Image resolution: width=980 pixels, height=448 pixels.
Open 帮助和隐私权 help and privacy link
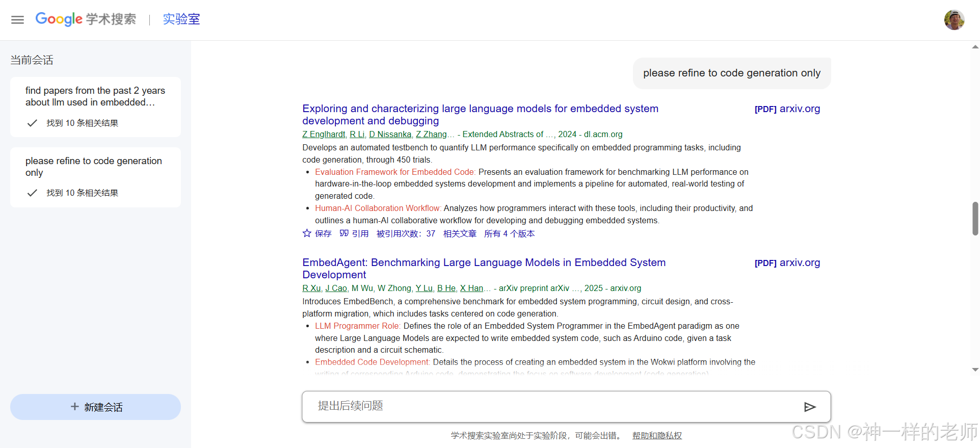point(657,435)
